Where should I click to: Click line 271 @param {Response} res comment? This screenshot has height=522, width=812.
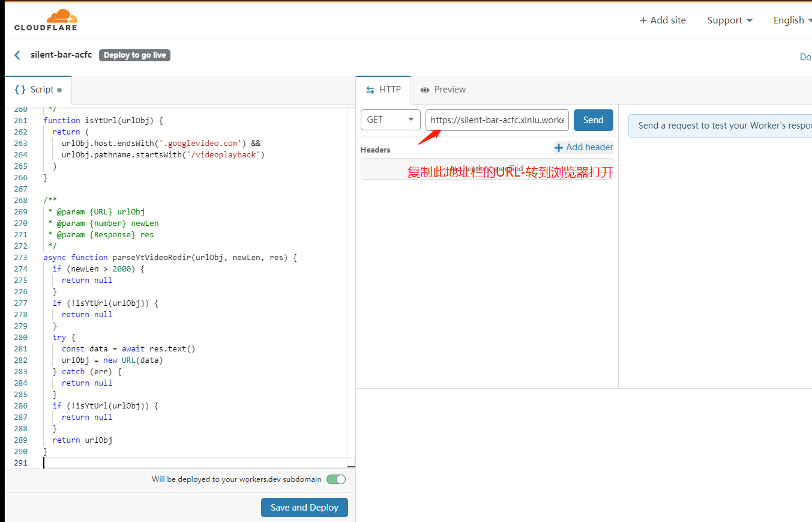[x=101, y=234]
